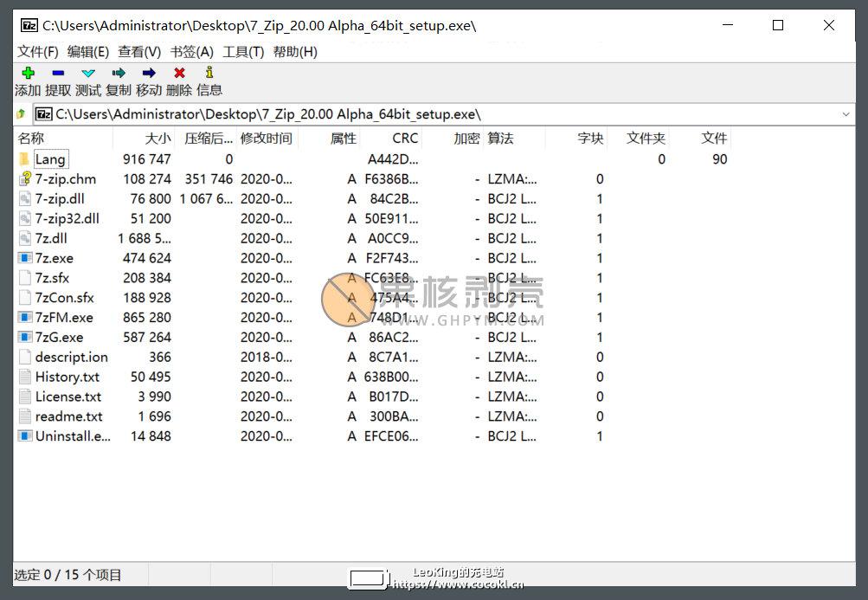Screen dimensions: 868x600
Task: Click the License.txt document icon
Action: tap(25, 397)
